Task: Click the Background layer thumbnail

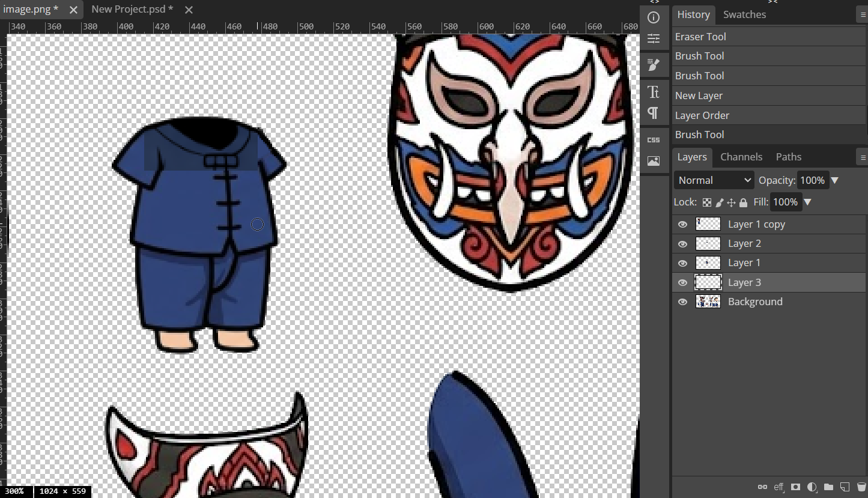Action: 708,302
